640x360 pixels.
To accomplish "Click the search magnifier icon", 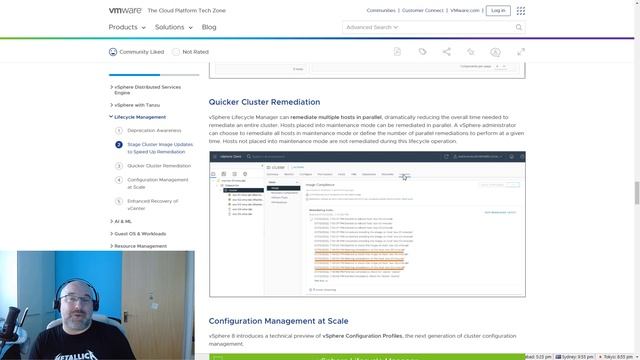I will (519, 27).
